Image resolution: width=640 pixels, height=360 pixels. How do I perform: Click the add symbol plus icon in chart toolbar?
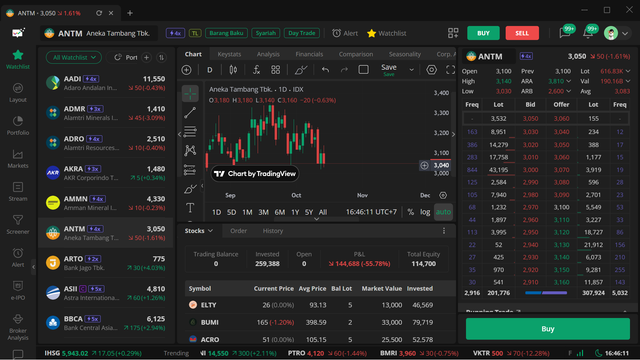187,70
